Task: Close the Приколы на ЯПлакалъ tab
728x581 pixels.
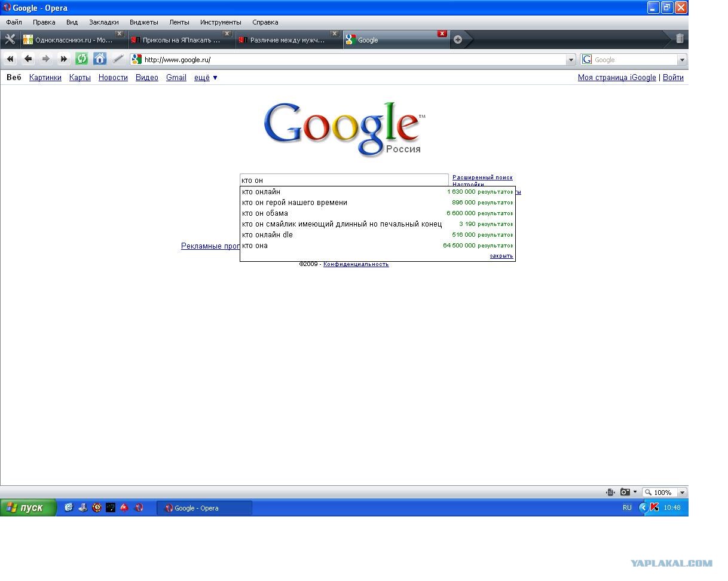Action: (227, 33)
